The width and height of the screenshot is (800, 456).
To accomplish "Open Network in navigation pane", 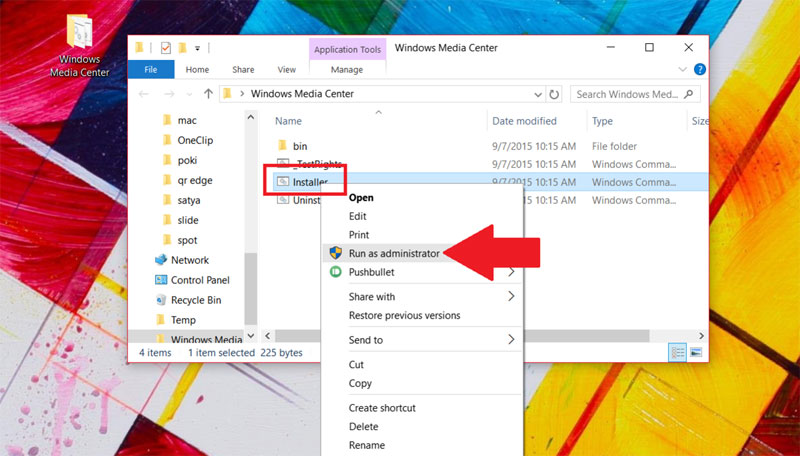I will [x=182, y=260].
